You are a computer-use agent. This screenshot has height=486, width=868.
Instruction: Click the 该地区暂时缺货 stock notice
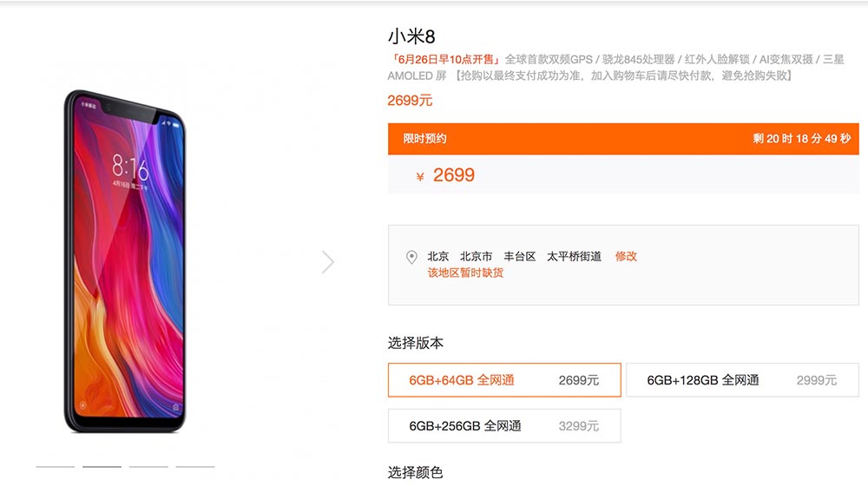(465, 273)
